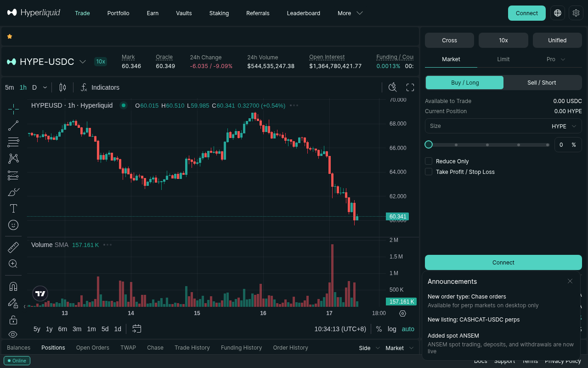Enter fullscreen chart mode

tap(410, 87)
